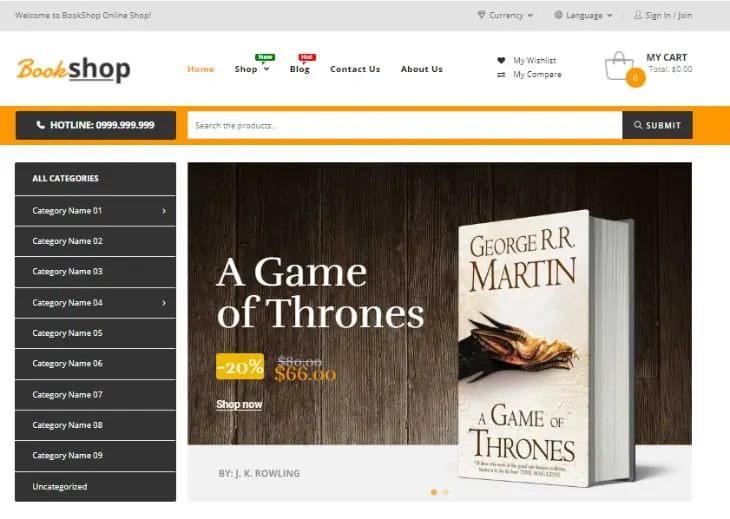Viewport: 730px width, 519px height.
Task: Open the Currency dropdown
Action: pos(505,15)
